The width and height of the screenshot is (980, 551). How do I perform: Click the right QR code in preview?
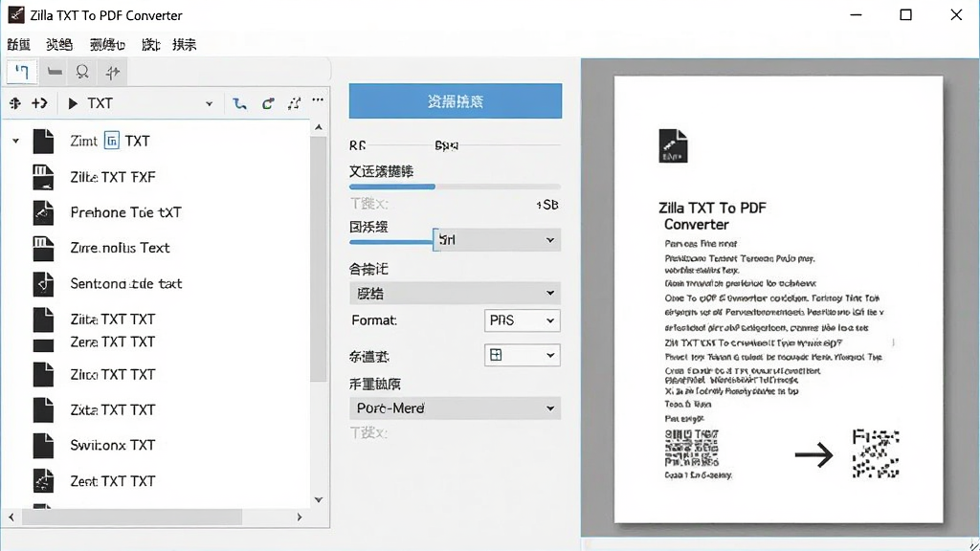click(x=876, y=453)
